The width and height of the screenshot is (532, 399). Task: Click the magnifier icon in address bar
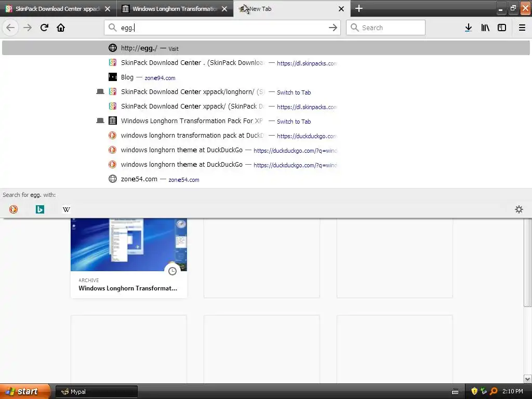[112, 28]
